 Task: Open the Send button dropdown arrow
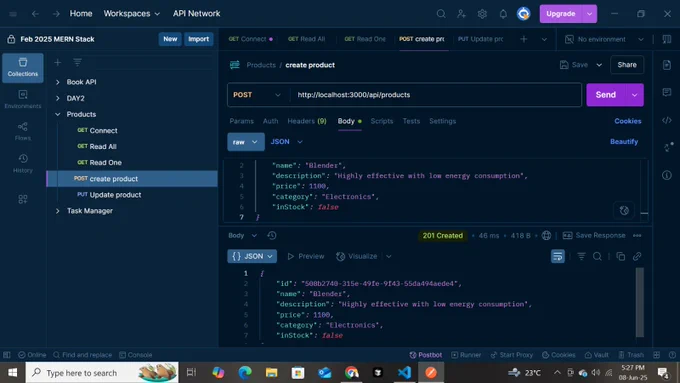click(x=634, y=95)
